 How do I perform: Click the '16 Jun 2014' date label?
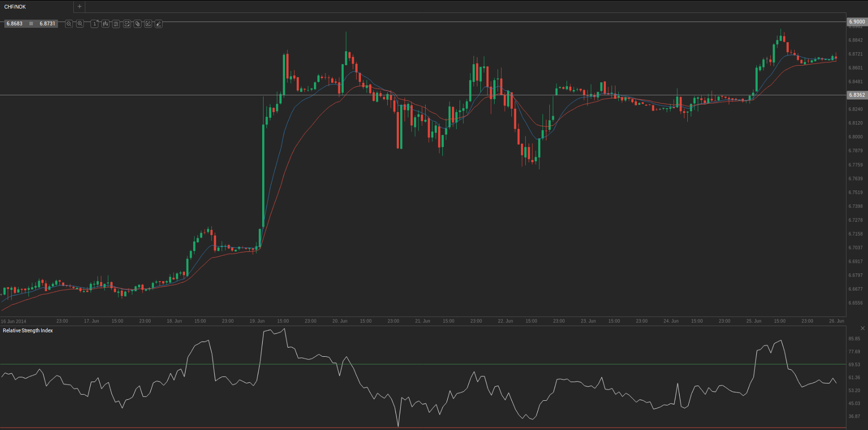(13, 321)
